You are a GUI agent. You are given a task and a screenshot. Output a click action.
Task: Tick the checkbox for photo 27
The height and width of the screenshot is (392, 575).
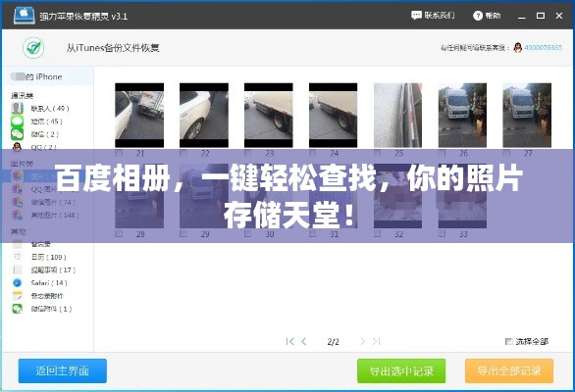tap(506, 153)
